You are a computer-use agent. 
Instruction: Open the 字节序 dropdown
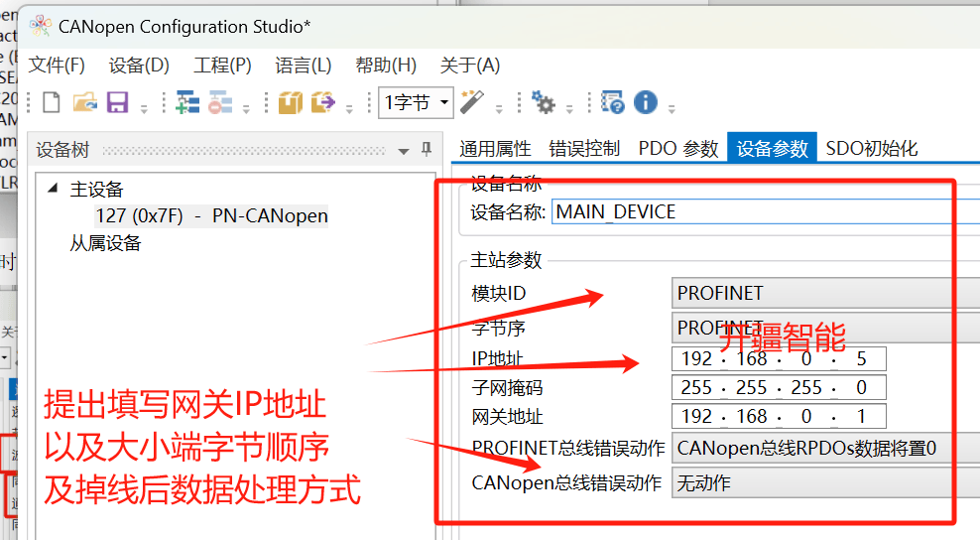tap(825, 328)
